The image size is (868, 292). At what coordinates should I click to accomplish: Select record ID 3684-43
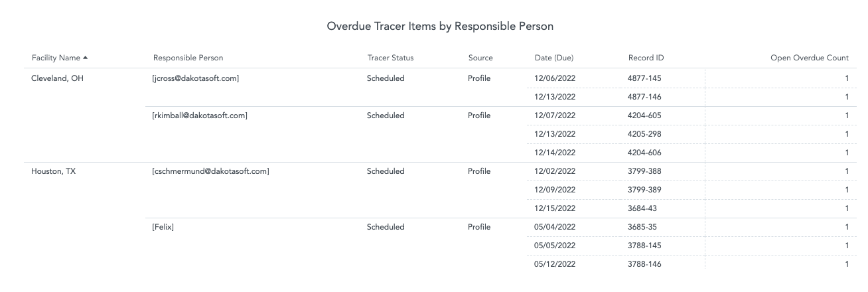tap(642, 208)
